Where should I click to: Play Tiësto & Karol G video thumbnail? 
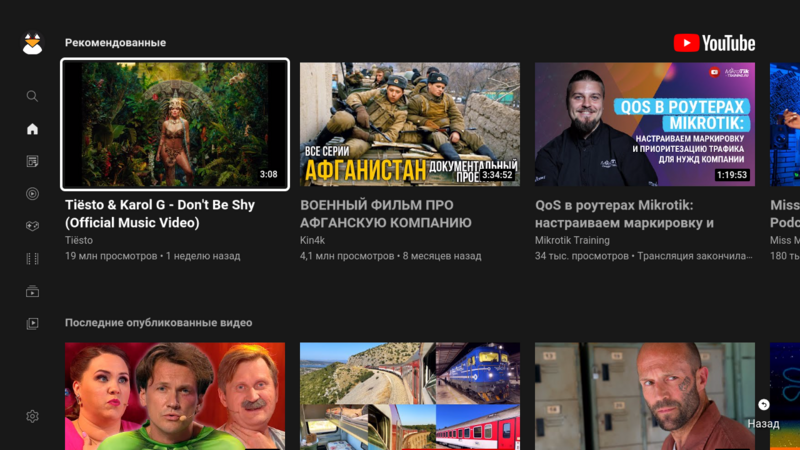[x=175, y=124]
